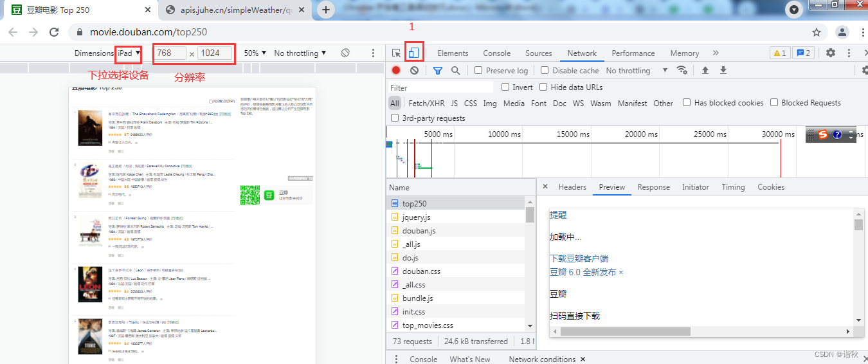Check 3rd-party requests checkbox

click(395, 118)
